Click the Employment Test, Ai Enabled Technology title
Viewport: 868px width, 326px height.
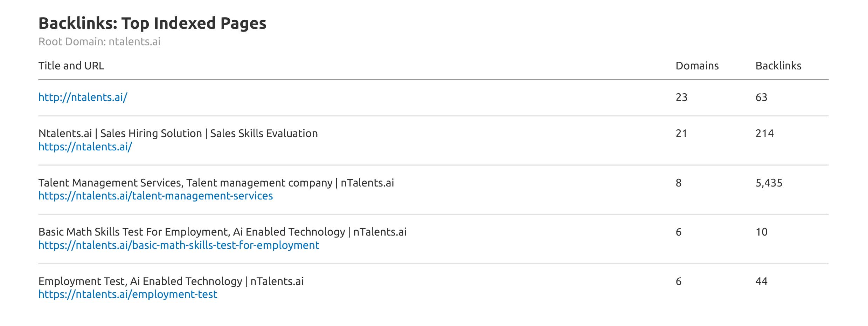pos(171,281)
